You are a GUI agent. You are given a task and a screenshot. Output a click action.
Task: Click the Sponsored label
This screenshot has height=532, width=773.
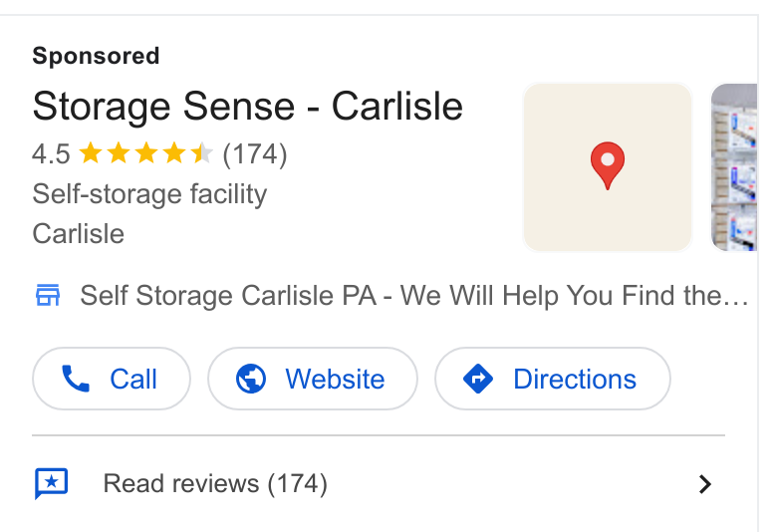[x=97, y=56]
